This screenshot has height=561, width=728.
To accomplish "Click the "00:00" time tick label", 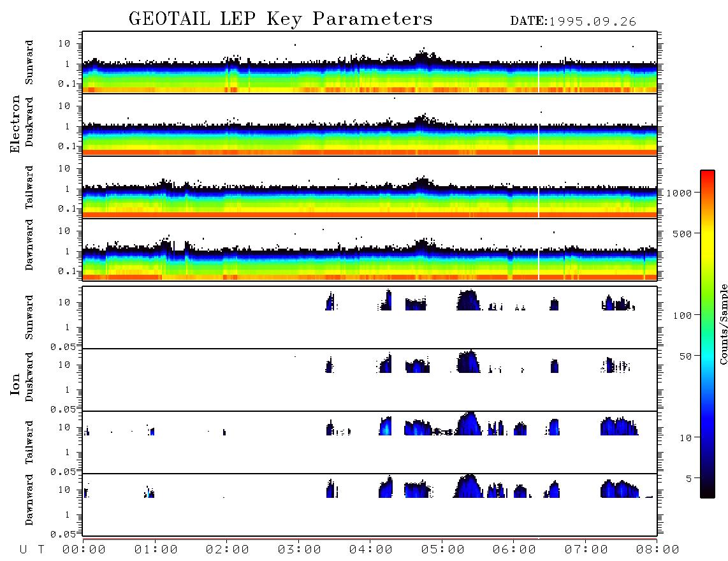I will [x=84, y=550].
